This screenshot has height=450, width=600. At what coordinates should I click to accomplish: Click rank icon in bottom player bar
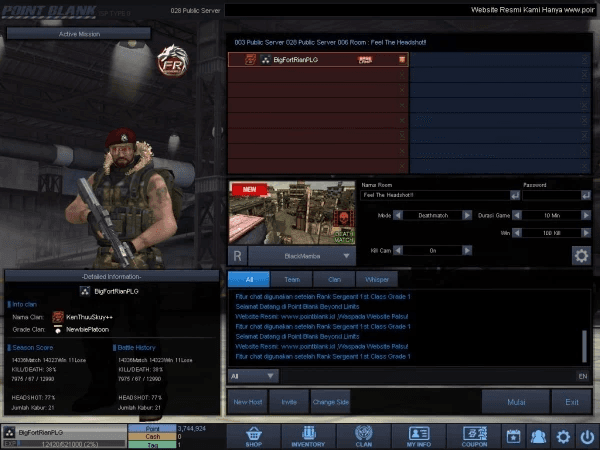(10, 432)
